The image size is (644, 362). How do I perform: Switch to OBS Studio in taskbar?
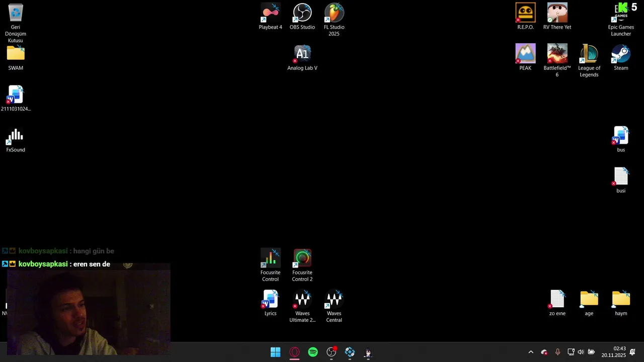(332, 352)
